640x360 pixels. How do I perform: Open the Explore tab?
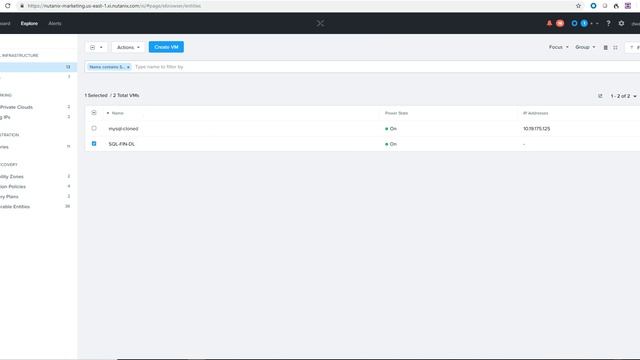coord(29,23)
